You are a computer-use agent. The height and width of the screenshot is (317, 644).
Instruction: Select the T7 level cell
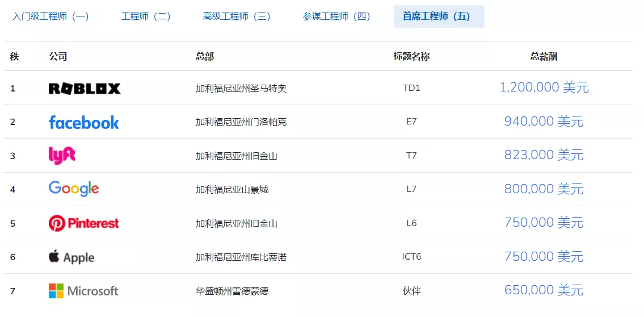[411, 156]
